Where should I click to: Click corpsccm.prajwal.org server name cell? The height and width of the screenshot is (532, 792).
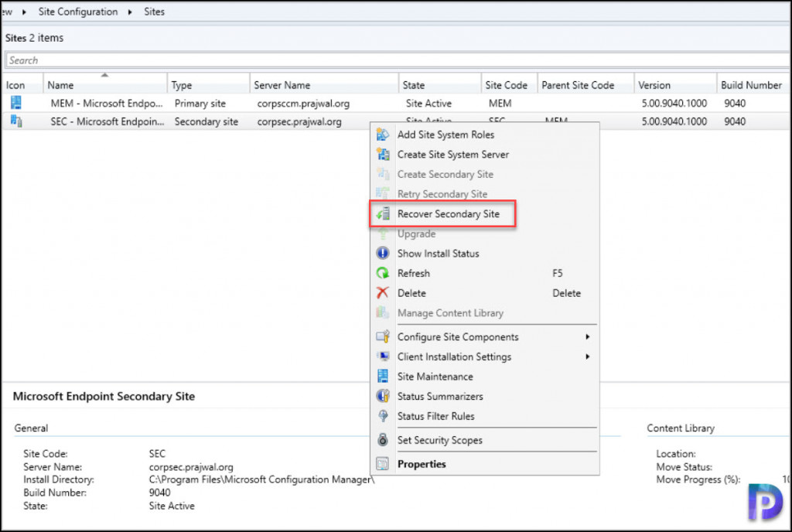(x=303, y=104)
